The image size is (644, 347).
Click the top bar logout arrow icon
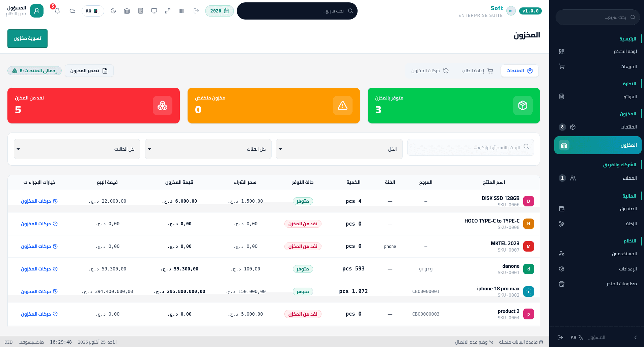(x=196, y=11)
